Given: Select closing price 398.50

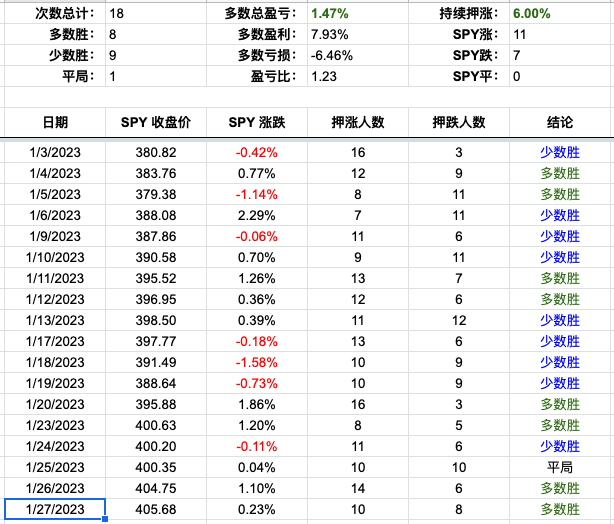Looking at the screenshot, I should click(156, 320).
